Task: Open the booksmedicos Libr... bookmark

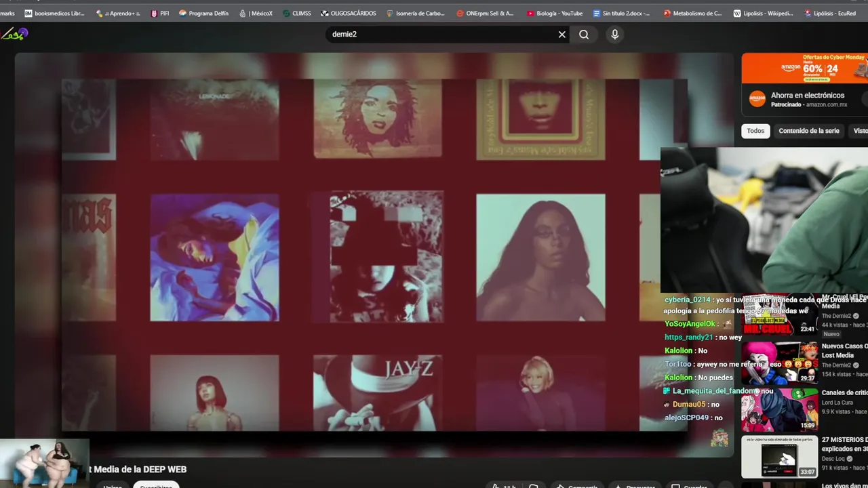Action: tap(54, 13)
